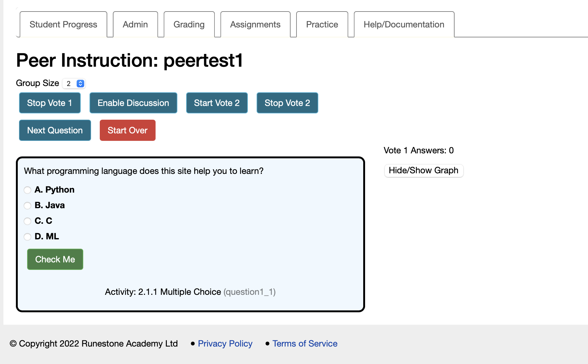Pick the C. C radio option
Image resolution: width=588 pixels, height=364 pixels.
click(27, 221)
